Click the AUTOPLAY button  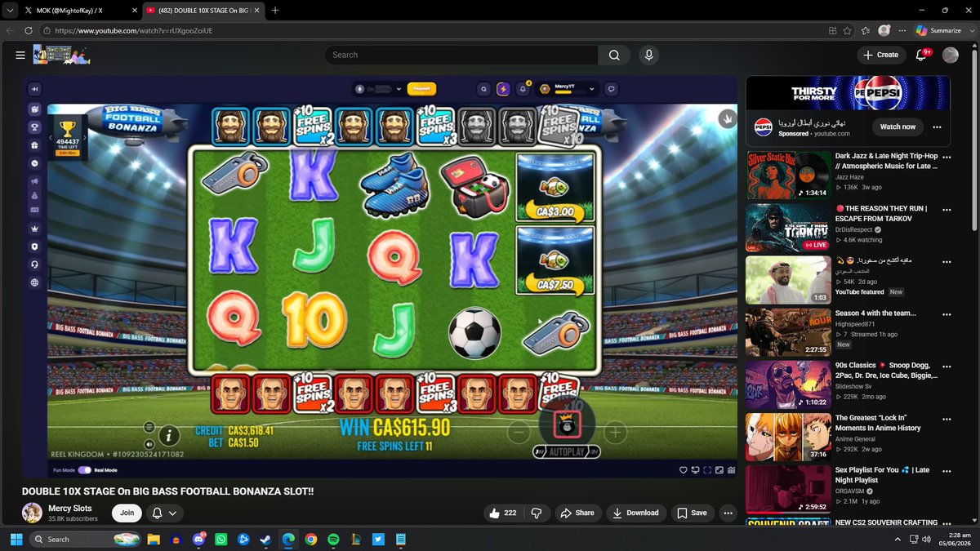567,451
